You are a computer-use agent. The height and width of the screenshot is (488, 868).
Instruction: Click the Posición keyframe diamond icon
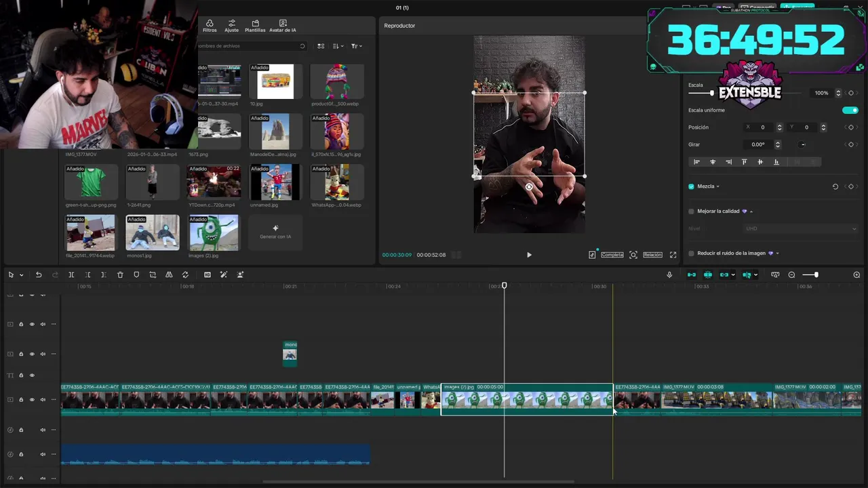[851, 127]
